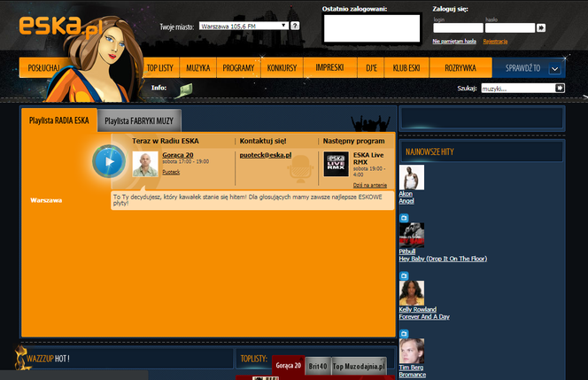Click the info ticket icon
Viewport: 588px width, 380px height.
click(x=185, y=90)
